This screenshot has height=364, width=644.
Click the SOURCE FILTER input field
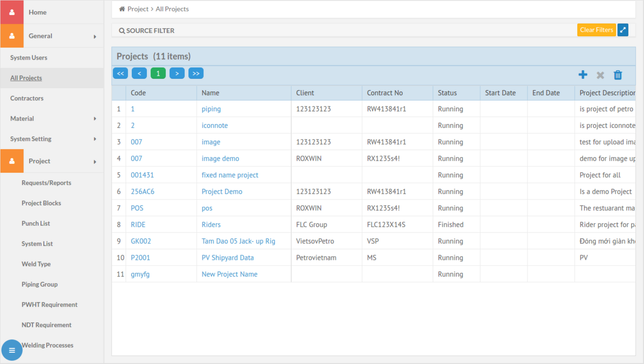click(x=345, y=30)
